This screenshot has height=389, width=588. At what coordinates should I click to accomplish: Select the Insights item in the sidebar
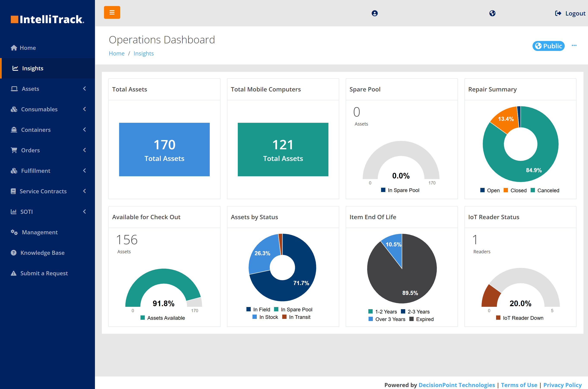point(32,68)
